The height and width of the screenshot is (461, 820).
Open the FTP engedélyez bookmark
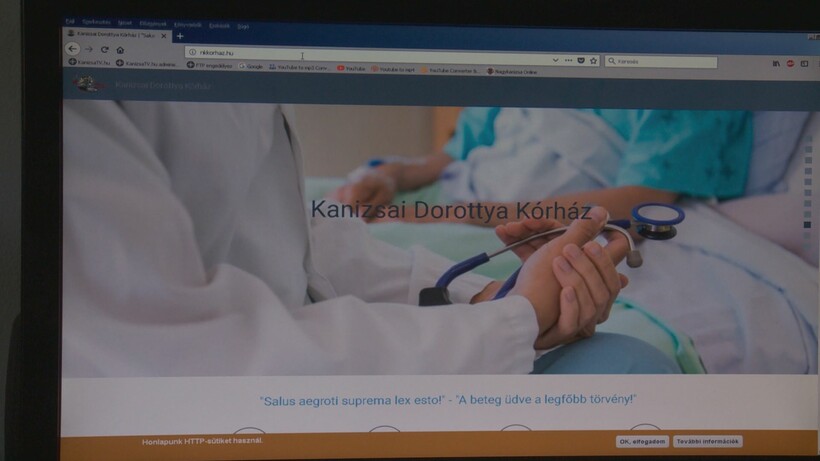click(x=209, y=65)
